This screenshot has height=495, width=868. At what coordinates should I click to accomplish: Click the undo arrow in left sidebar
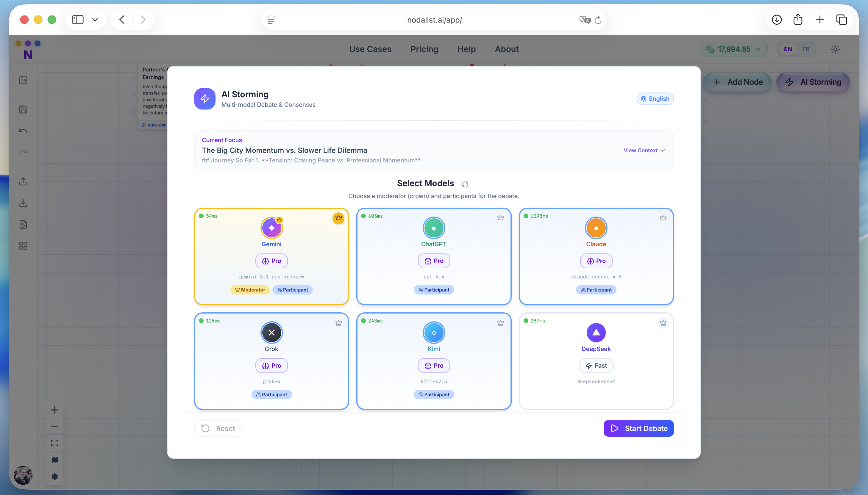coord(23,131)
